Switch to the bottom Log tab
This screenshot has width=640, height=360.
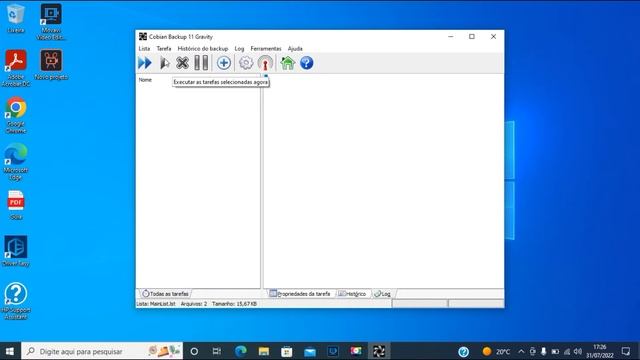(x=382, y=293)
